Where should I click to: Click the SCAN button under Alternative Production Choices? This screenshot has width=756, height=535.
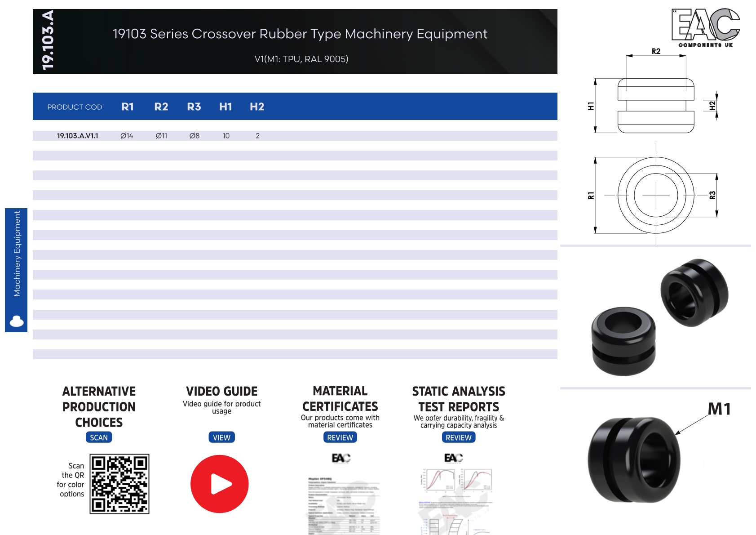click(99, 437)
